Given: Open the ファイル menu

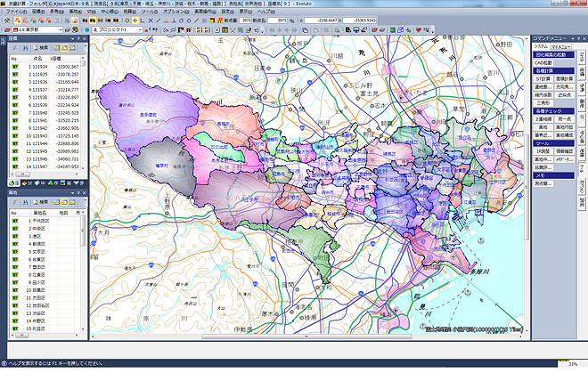Looking at the screenshot, I should coord(16,12).
